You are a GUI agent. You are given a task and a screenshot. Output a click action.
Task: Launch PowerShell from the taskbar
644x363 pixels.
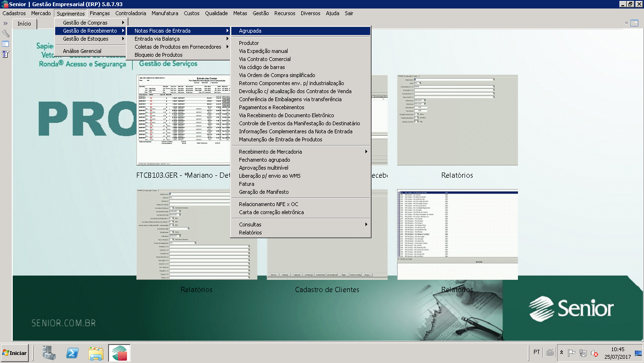click(72, 353)
